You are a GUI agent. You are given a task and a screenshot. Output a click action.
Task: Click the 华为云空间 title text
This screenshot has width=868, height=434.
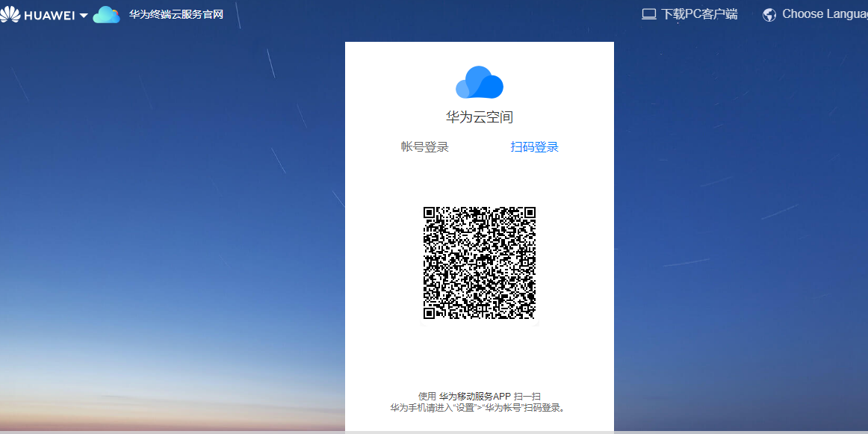tap(480, 117)
